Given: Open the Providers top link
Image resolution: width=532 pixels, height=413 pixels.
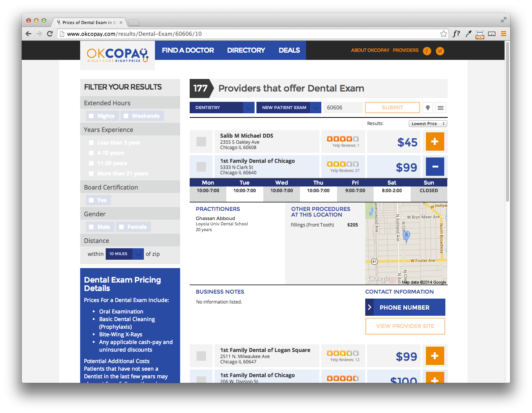Looking at the screenshot, I should (x=406, y=50).
